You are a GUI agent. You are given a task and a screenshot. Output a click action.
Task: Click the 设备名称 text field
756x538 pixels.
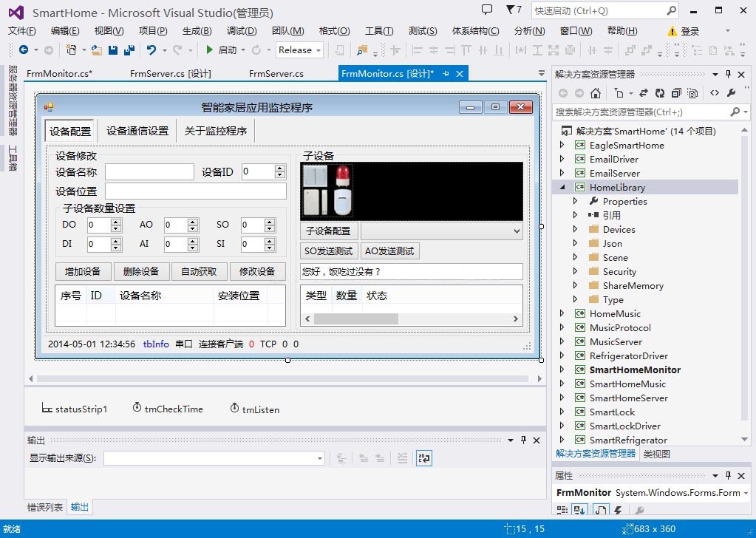tap(149, 171)
